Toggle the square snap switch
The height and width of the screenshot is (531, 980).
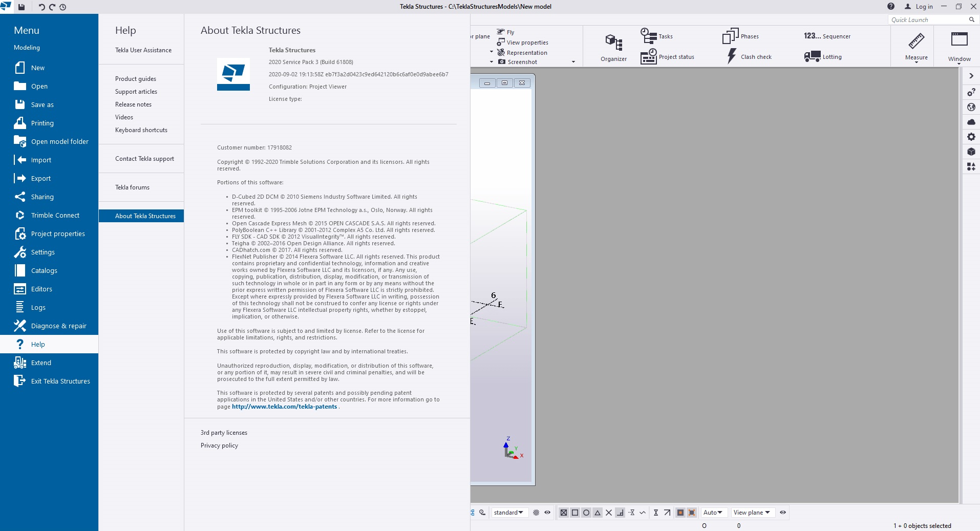coord(574,512)
